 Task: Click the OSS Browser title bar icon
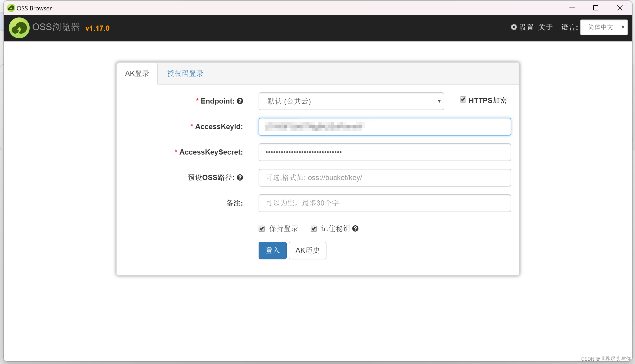point(11,8)
